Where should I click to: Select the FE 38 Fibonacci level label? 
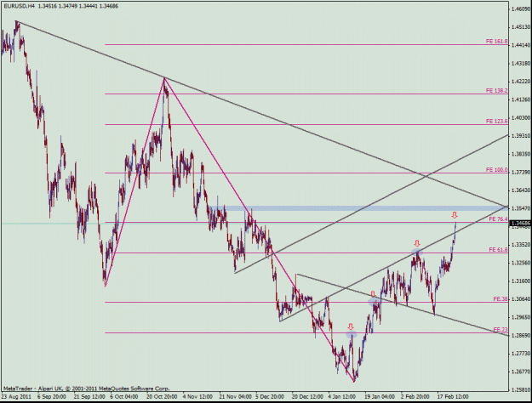click(501, 299)
